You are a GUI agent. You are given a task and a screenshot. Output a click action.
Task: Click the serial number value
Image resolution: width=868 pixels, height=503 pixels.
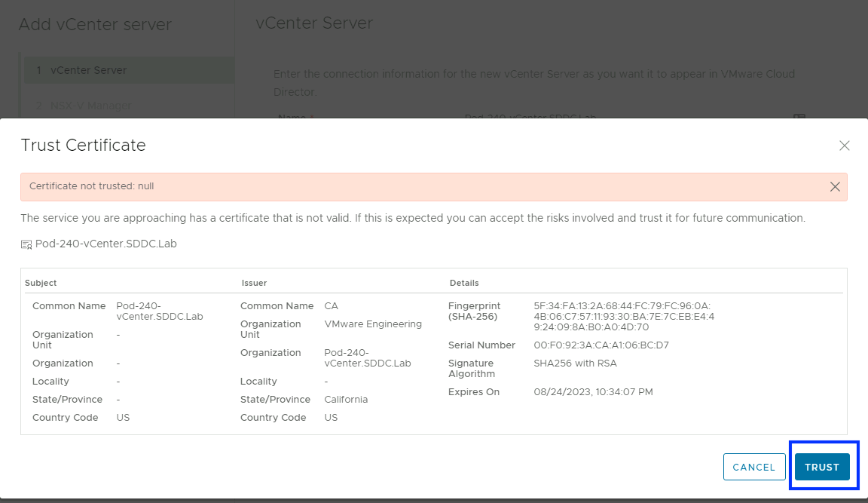tap(601, 345)
